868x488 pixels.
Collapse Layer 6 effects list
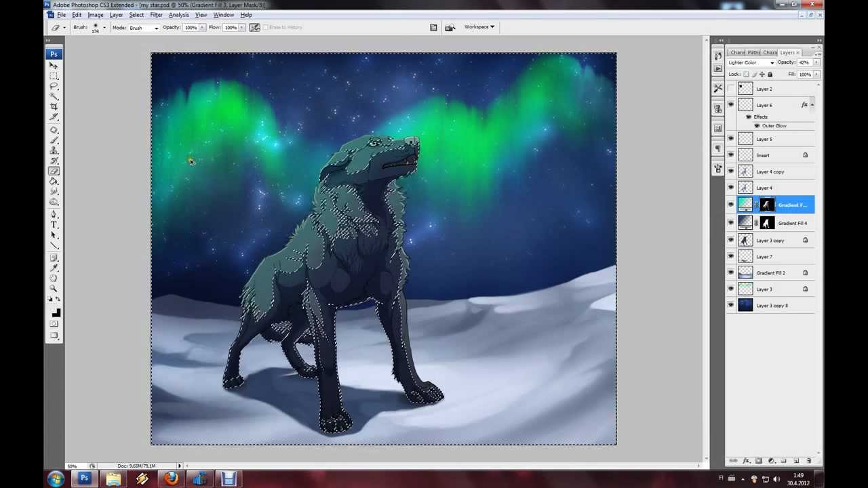tap(812, 105)
